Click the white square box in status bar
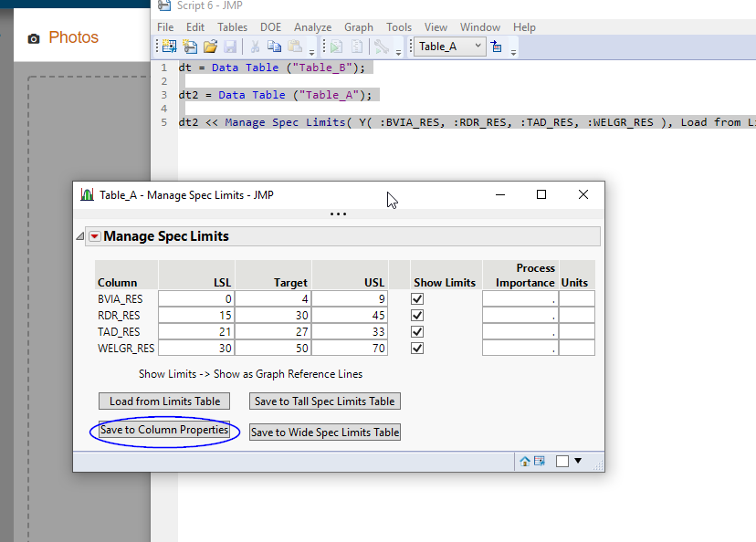The image size is (756, 542). 562,461
